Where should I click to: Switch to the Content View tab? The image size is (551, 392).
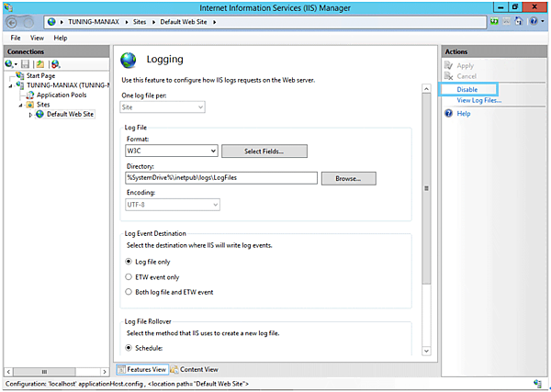(194, 369)
